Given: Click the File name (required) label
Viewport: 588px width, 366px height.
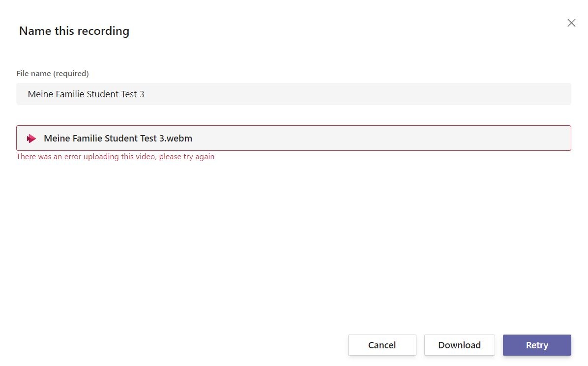Looking at the screenshot, I should click(53, 73).
